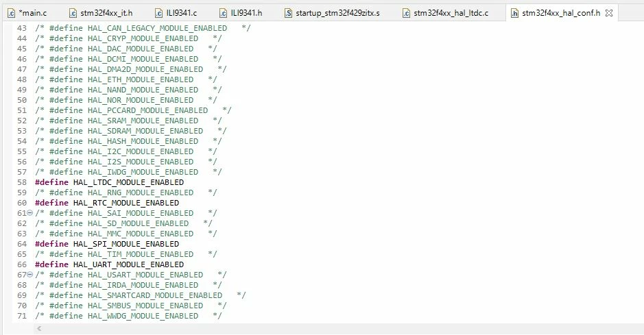Click the #define keyword on line 58
This screenshot has height=335, width=644.
tap(51, 182)
